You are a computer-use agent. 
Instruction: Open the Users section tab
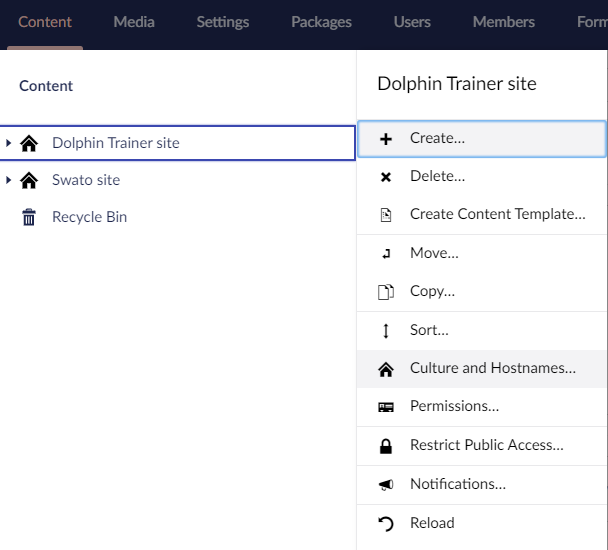pyautogui.click(x=412, y=22)
